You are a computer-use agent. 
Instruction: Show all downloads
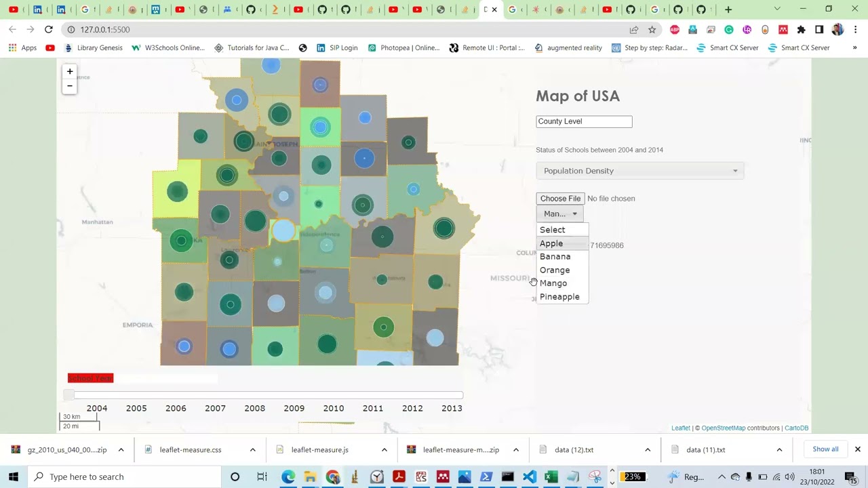(x=825, y=449)
